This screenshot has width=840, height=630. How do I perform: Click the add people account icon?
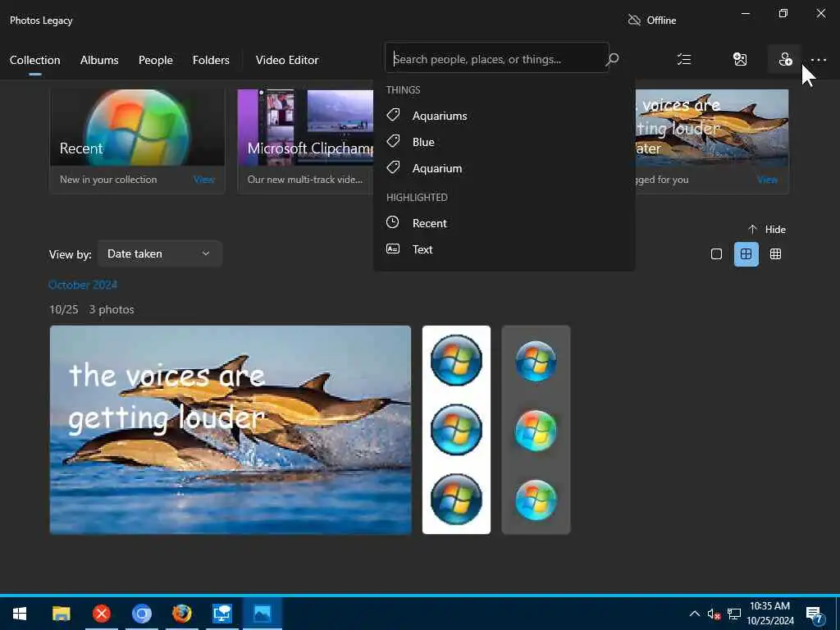point(785,59)
